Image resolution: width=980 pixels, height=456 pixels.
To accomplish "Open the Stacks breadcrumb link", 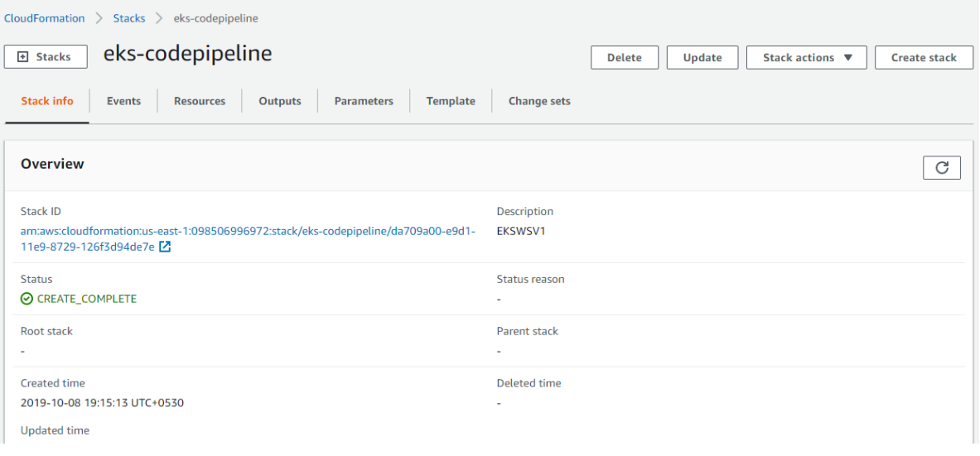I will pos(128,18).
